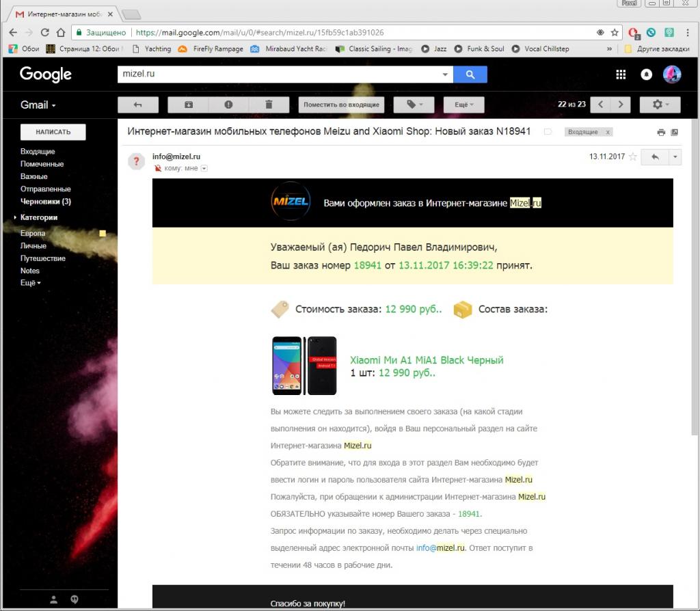Click the red extension icon in Chrome toolbar
This screenshot has width=700, height=611.
pyautogui.click(x=633, y=33)
